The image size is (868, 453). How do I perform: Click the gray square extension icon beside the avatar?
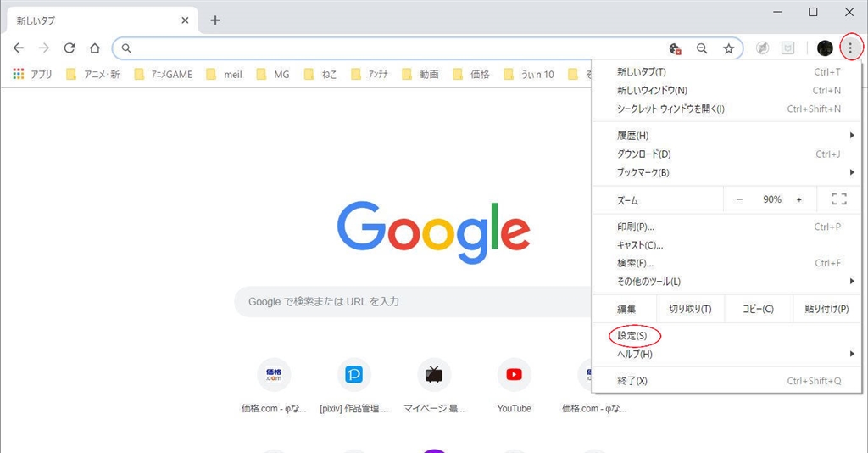(787, 48)
